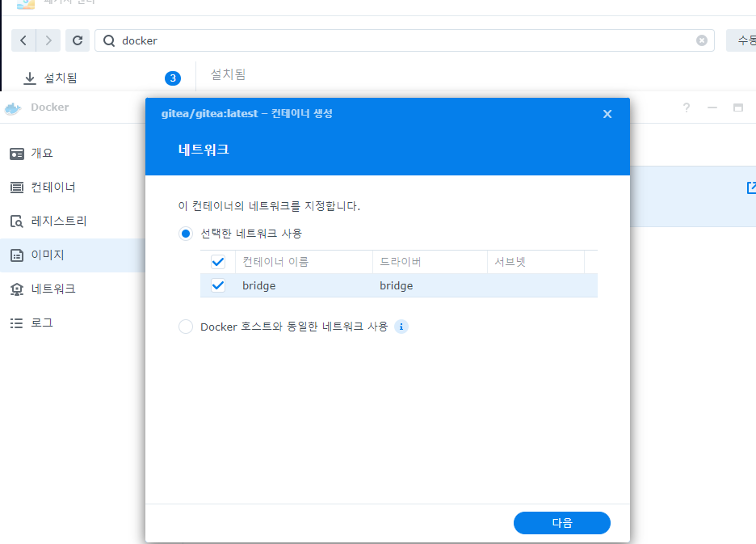756x544 pixels.
Task: Sort by 서브넷 column header
Action: (535, 262)
